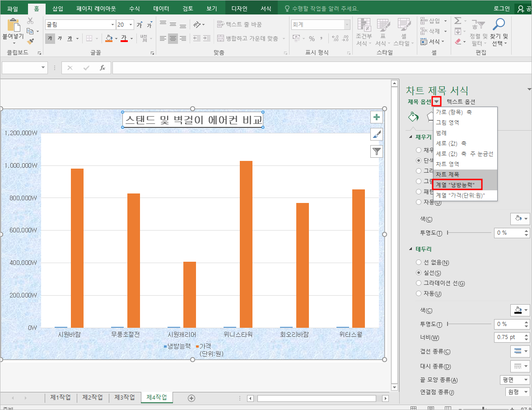Open the Fill & Line paint bucket tab

[x=413, y=117]
